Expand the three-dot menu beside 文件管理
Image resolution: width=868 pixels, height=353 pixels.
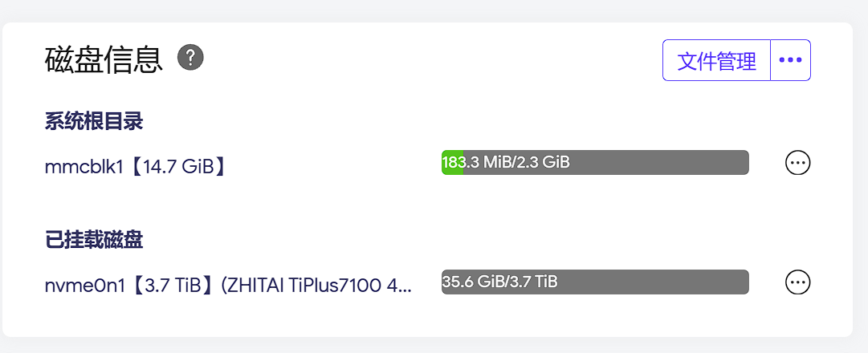[x=790, y=60]
